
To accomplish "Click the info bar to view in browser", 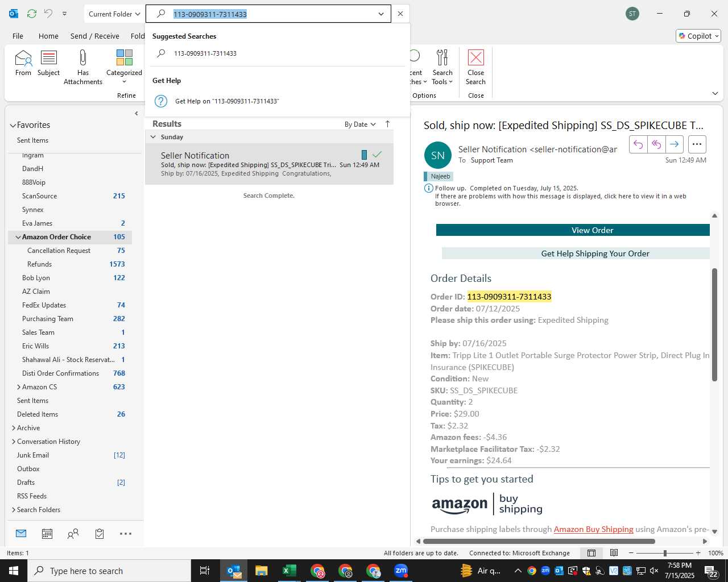I will (x=561, y=199).
